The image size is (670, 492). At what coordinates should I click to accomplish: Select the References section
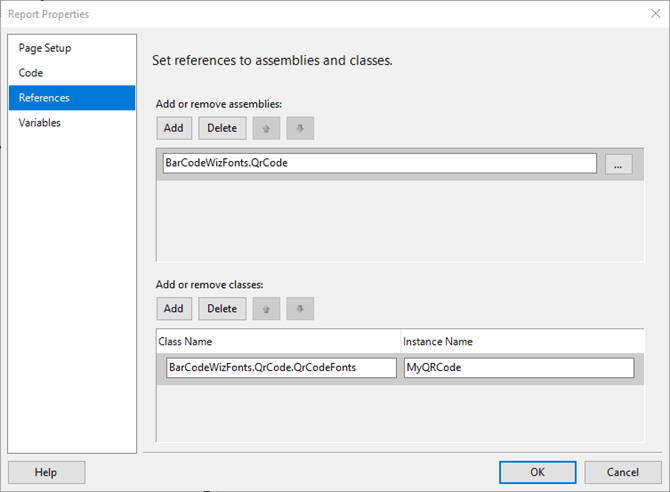pyautogui.click(x=72, y=97)
